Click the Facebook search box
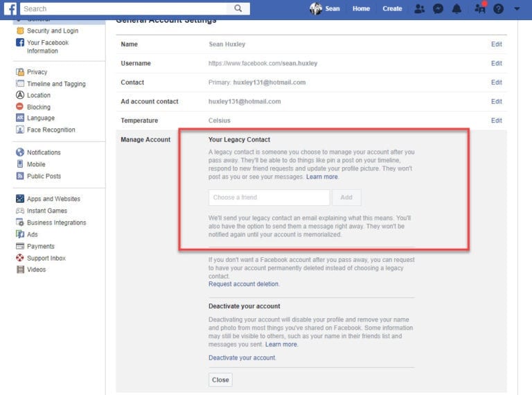 pyautogui.click(x=124, y=8)
